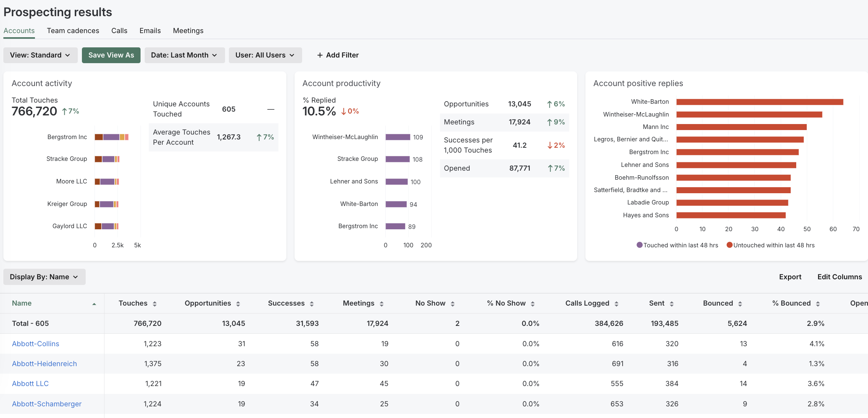
Task: Sort the table by Touches column
Action: pyautogui.click(x=154, y=303)
